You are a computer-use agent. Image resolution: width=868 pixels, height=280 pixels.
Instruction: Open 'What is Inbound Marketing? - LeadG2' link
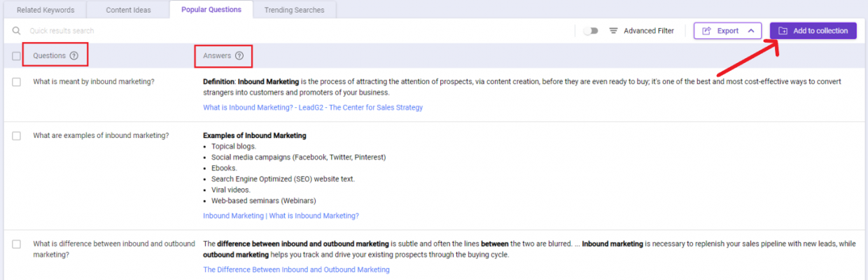313,108
